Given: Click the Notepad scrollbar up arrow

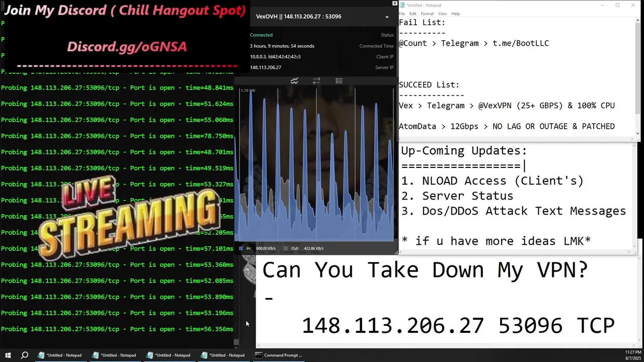Looking at the screenshot, I should pyautogui.click(x=638, y=21).
